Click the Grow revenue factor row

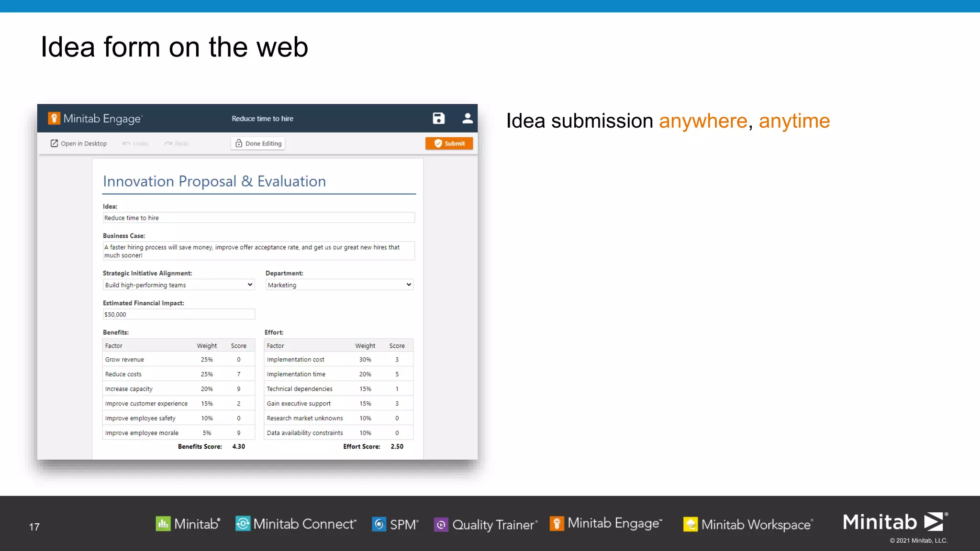[x=178, y=360]
